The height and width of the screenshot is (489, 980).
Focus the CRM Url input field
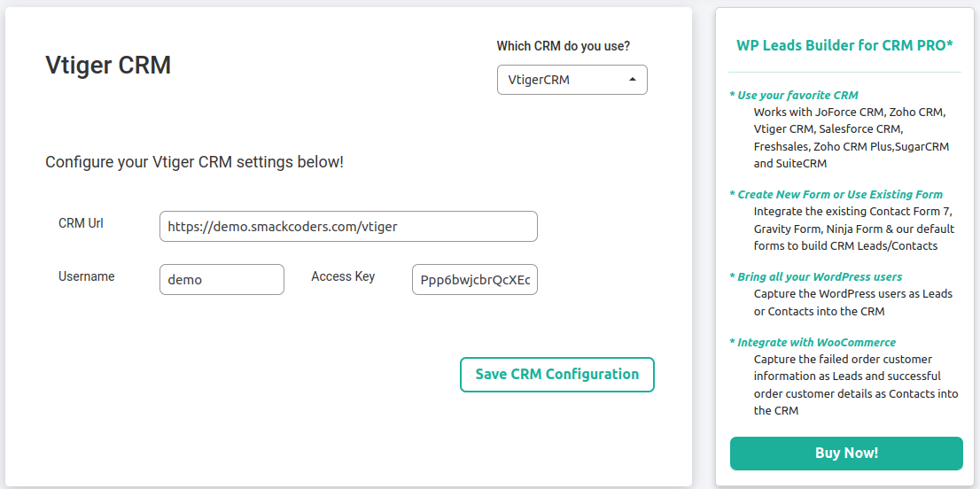click(x=348, y=226)
